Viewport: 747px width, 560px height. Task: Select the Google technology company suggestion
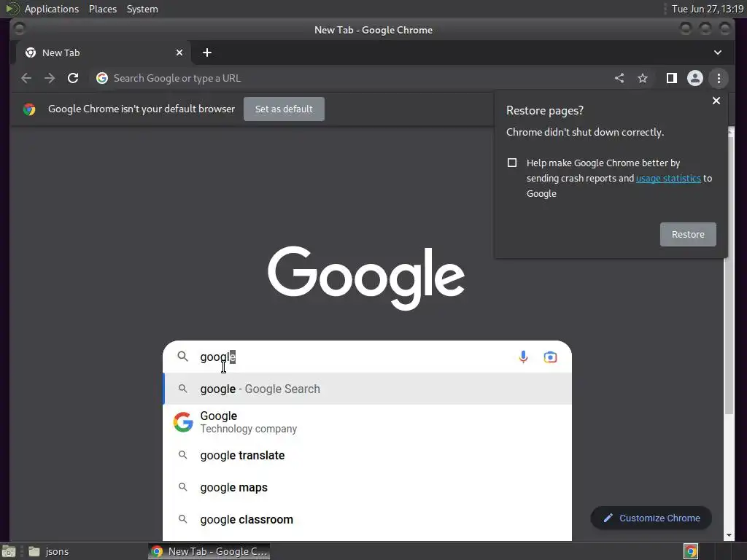(367, 422)
